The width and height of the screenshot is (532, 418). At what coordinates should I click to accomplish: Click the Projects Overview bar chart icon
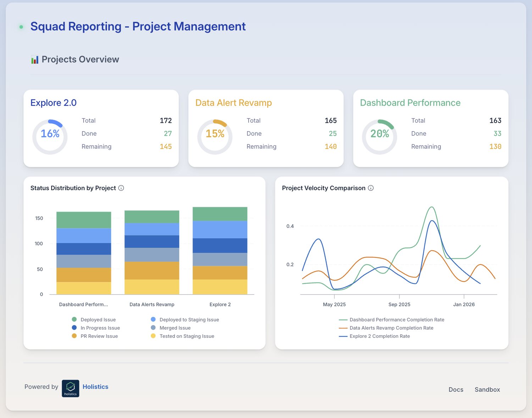tap(35, 60)
